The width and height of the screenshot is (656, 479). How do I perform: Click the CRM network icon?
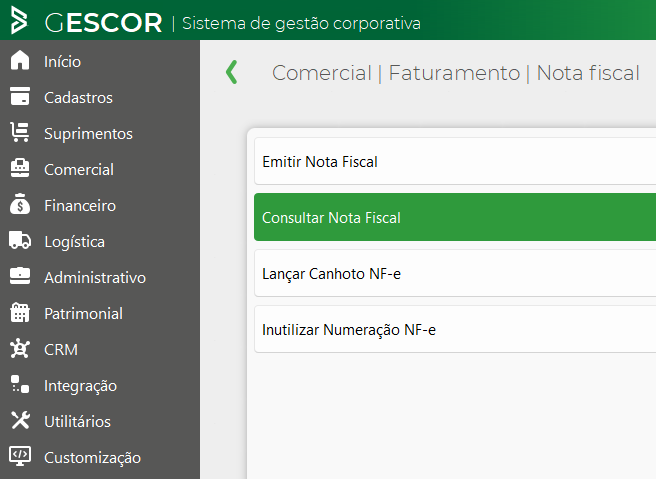coord(20,348)
